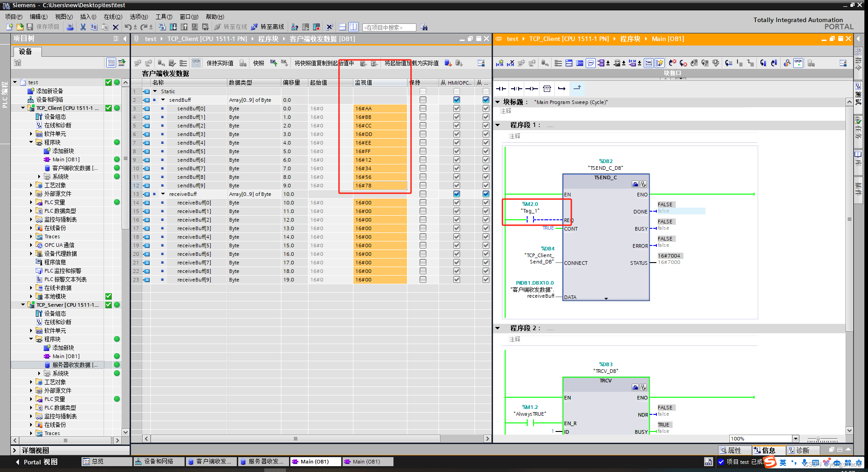This screenshot has width=868, height=472.
Task: Toggle monitor all icon in DB toolbar
Action: pos(196,63)
